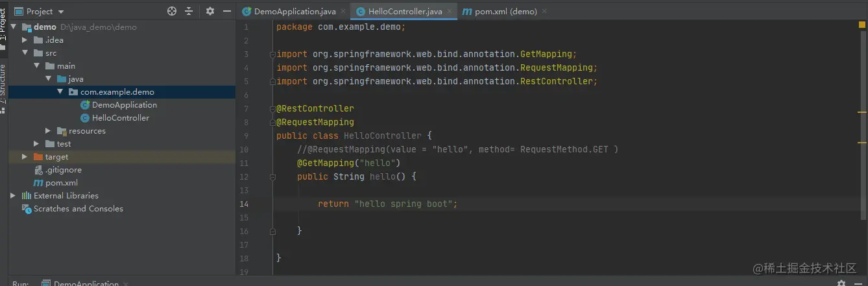Open the Project view dropdown
Screen dimensions: 868x286
coord(61,12)
